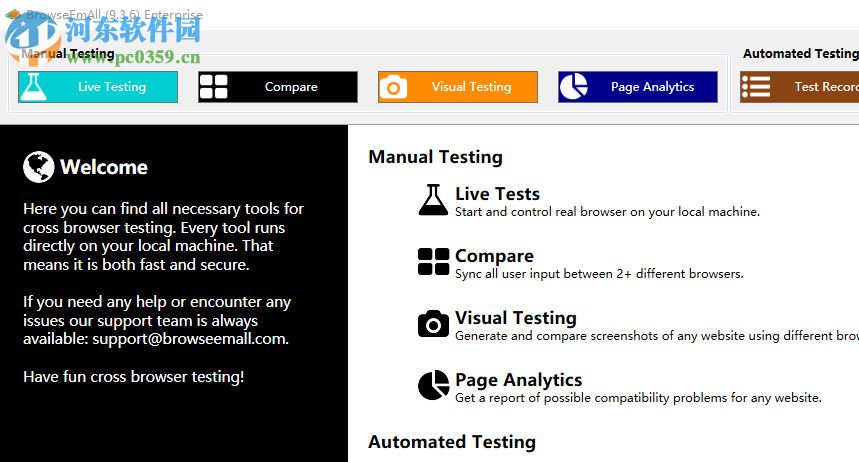Open Page Analytics from the toolbar

click(638, 87)
